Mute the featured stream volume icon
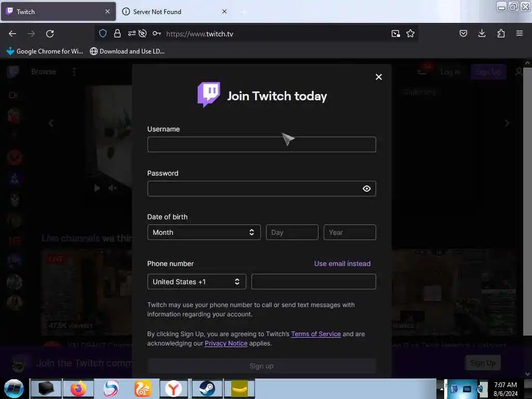The height and width of the screenshot is (399, 532). pos(113,188)
